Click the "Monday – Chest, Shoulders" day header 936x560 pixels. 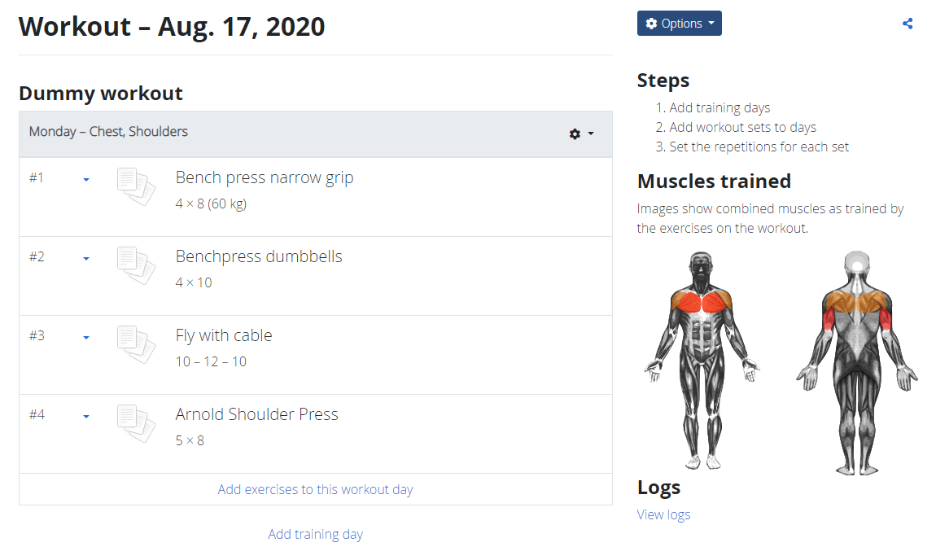(108, 132)
